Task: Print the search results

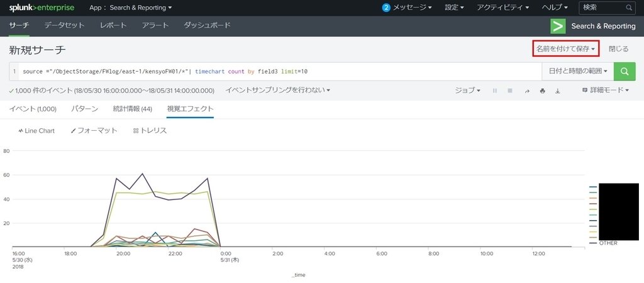Action: point(542,91)
